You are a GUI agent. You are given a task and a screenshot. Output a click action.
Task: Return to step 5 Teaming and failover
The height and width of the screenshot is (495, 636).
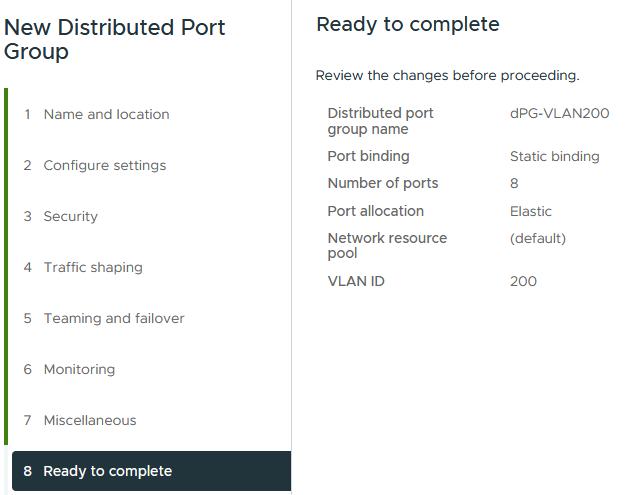(113, 318)
